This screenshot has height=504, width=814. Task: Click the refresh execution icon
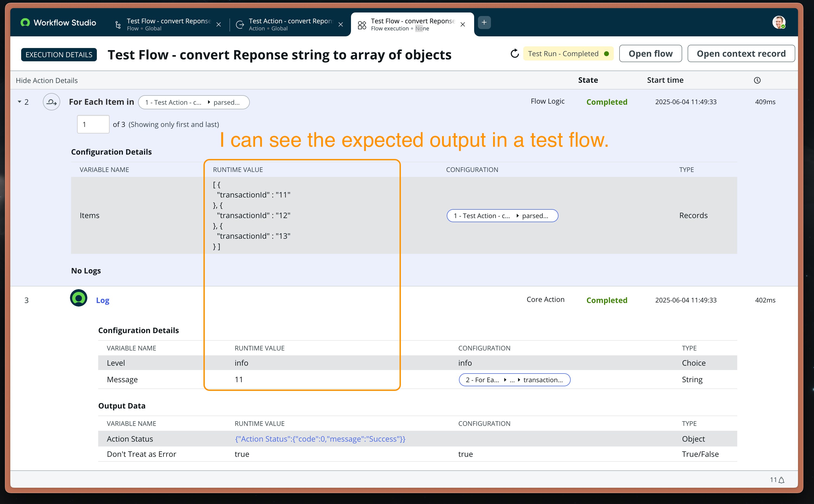[515, 54]
